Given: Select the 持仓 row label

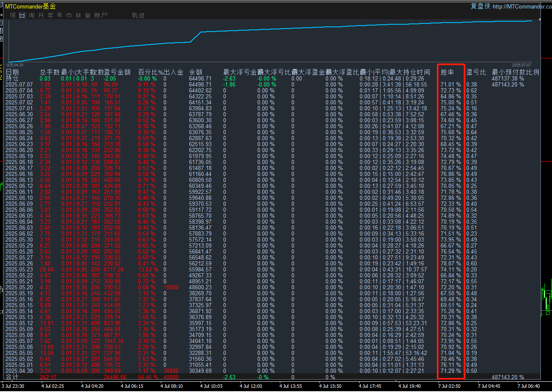Looking at the screenshot, I should tap(12, 78).
